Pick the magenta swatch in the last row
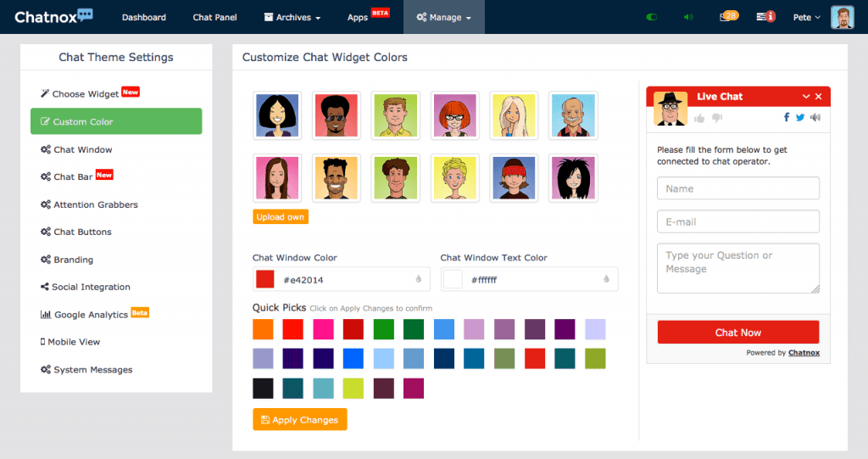The image size is (868, 459). click(x=414, y=389)
